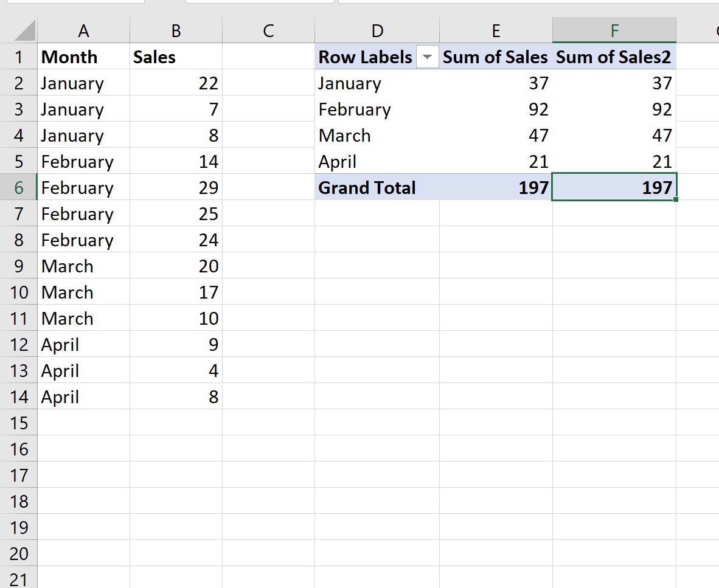Screen dimensions: 719x588
Task: Select column B header
Action: (x=175, y=29)
